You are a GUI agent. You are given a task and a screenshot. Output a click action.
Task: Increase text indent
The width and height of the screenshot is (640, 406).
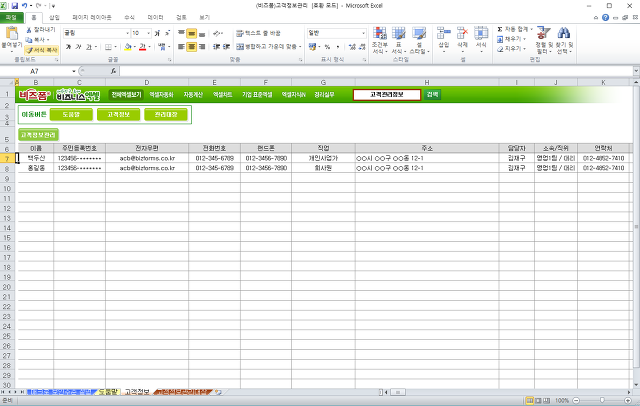pyautogui.click(x=227, y=47)
